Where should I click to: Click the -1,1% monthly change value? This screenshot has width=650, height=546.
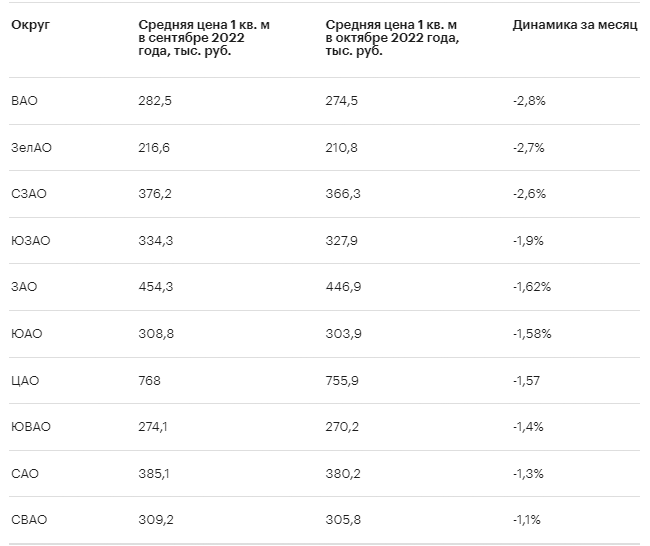click(527, 519)
